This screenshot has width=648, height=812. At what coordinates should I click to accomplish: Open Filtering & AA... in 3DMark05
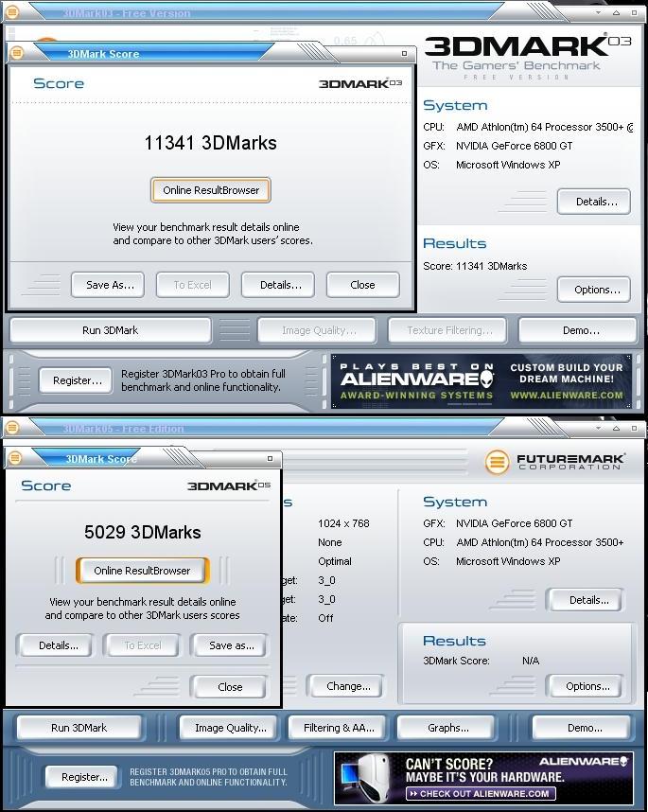coord(338,728)
